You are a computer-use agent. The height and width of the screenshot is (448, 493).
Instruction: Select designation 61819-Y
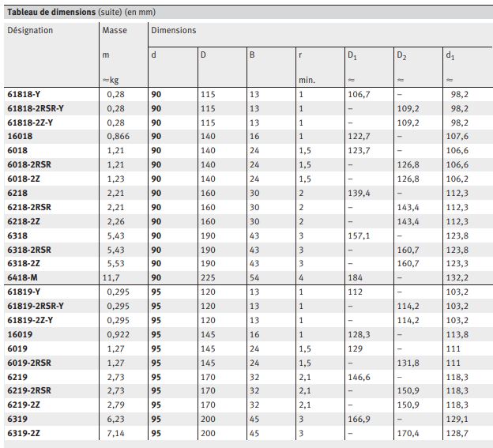point(24,292)
